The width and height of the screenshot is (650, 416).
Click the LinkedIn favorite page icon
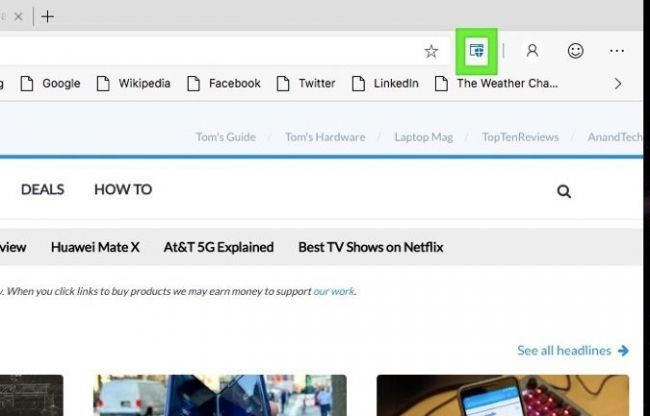(x=359, y=83)
